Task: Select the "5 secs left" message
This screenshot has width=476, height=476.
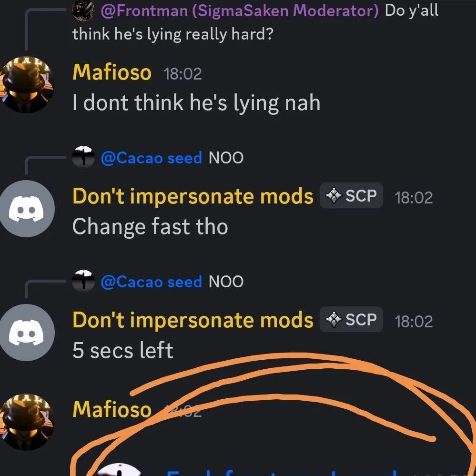Action: pos(122,350)
